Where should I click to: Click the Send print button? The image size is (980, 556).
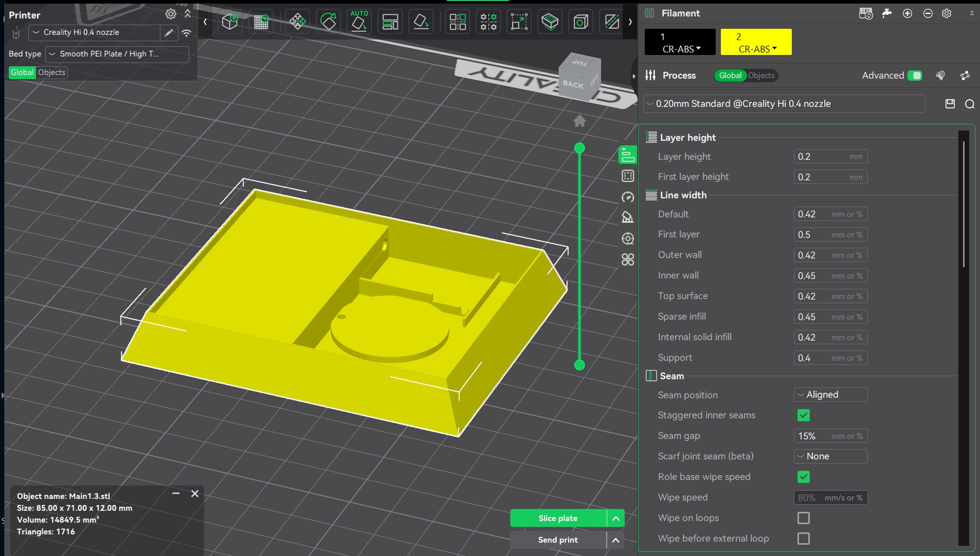click(558, 540)
